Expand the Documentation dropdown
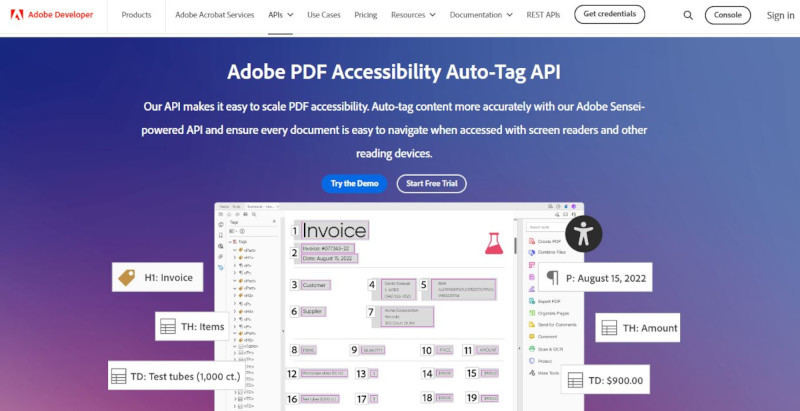 pyautogui.click(x=481, y=15)
